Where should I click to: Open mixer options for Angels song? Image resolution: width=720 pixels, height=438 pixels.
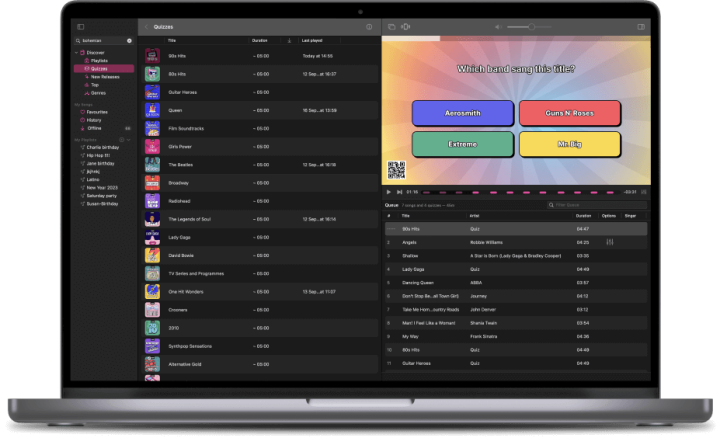click(609, 242)
